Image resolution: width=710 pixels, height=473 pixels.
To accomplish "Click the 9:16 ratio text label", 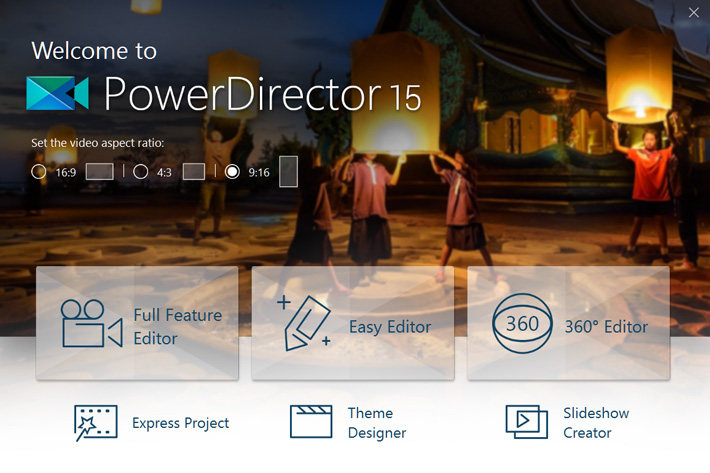I will 259,172.
